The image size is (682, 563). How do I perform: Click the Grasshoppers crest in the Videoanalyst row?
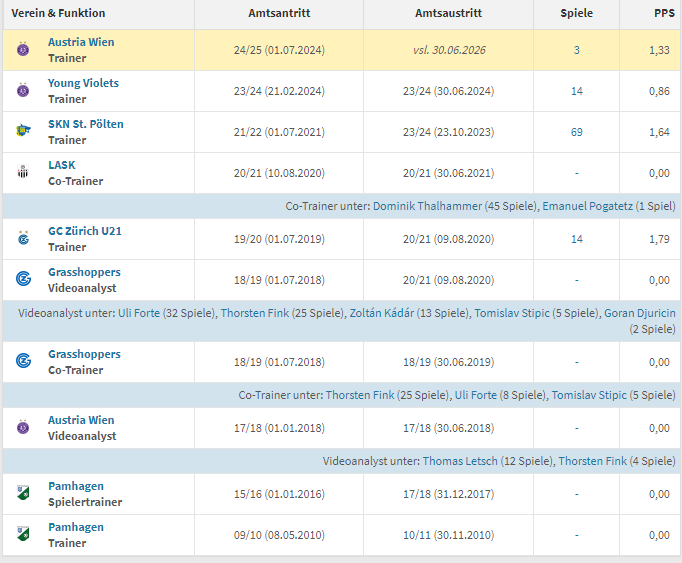click(x=23, y=280)
